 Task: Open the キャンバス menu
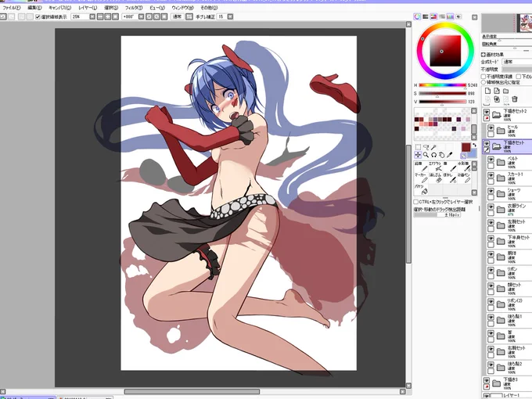coord(59,8)
